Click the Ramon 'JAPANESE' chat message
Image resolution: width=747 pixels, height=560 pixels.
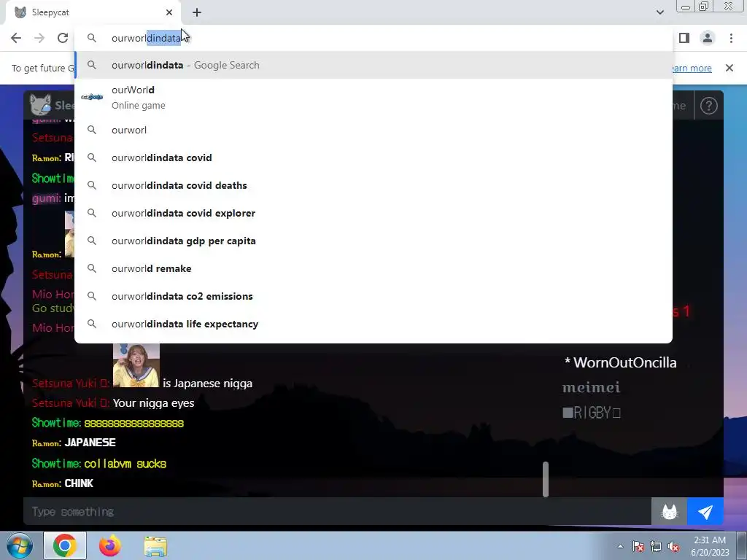click(90, 443)
